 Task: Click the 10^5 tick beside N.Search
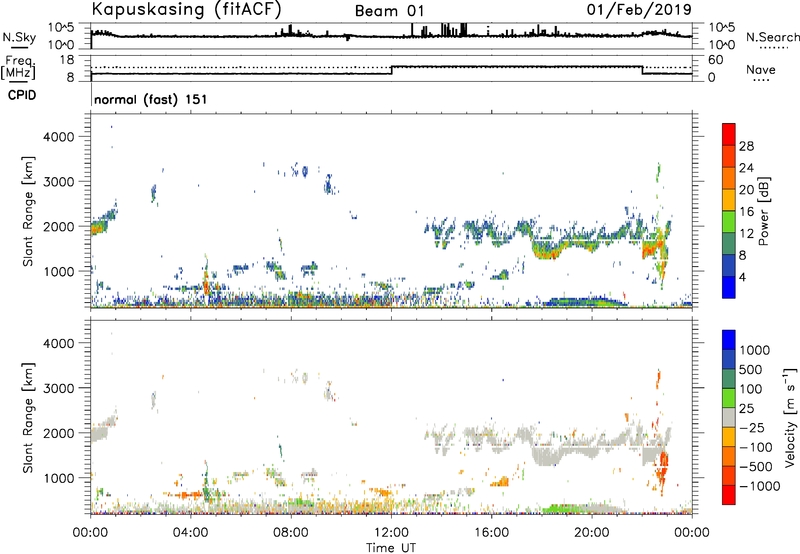(x=722, y=28)
